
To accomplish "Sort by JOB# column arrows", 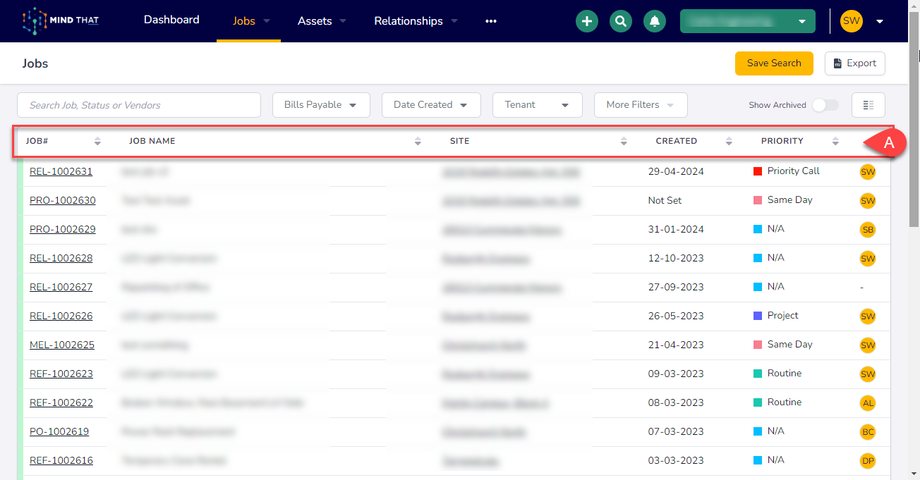I will pyautogui.click(x=97, y=141).
